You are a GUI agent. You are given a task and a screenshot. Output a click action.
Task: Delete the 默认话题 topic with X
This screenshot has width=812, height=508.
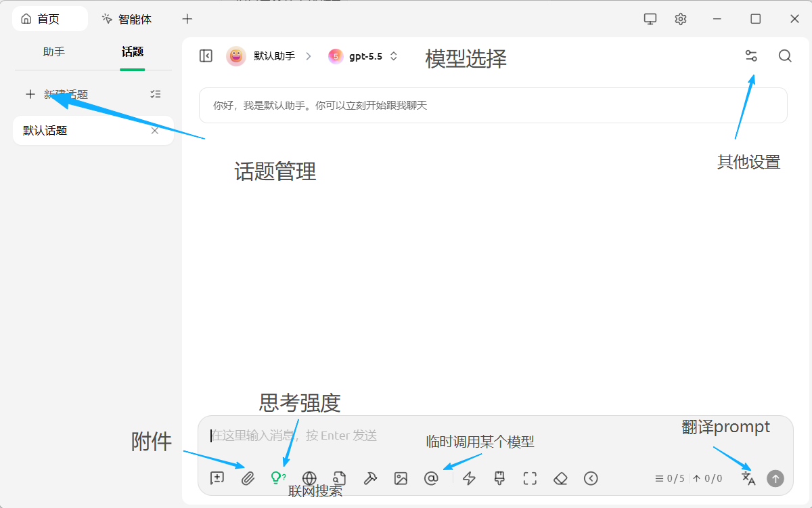155,131
